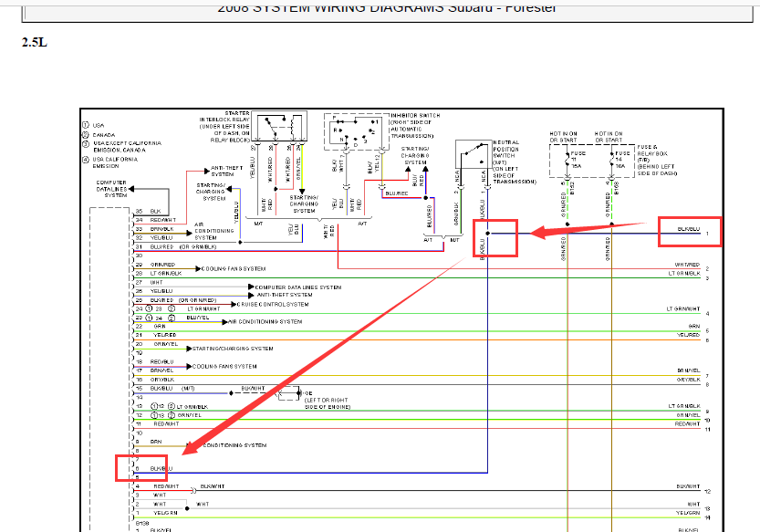Click "COOLING FANS SYSTEM" on the pin 18 wire
The image size is (760, 532).
pyautogui.click(x=224, y=366)
